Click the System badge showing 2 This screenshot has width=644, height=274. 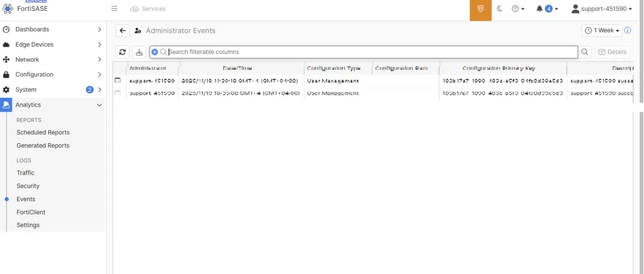pos(89,90)
